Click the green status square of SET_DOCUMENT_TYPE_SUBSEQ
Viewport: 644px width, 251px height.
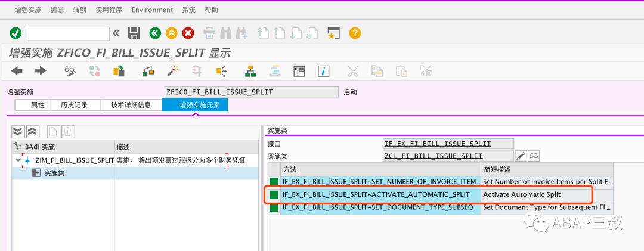click(274, 207)
